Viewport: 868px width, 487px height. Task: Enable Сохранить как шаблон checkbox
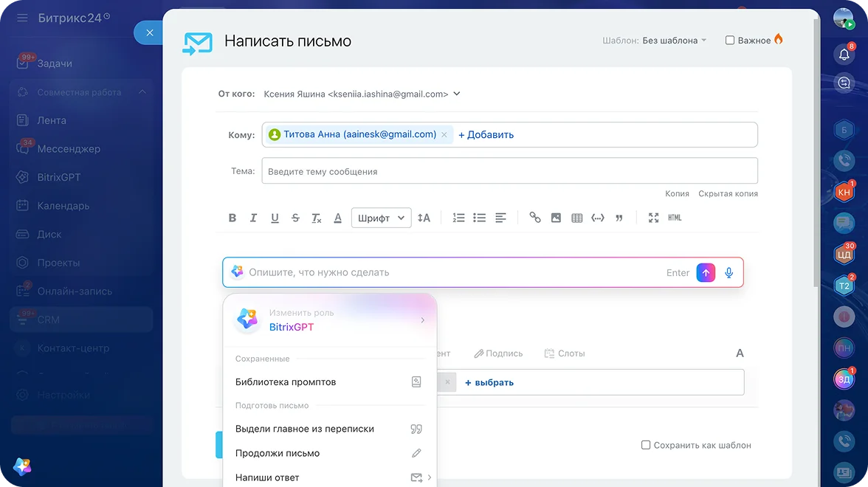(x=645, y=445)
